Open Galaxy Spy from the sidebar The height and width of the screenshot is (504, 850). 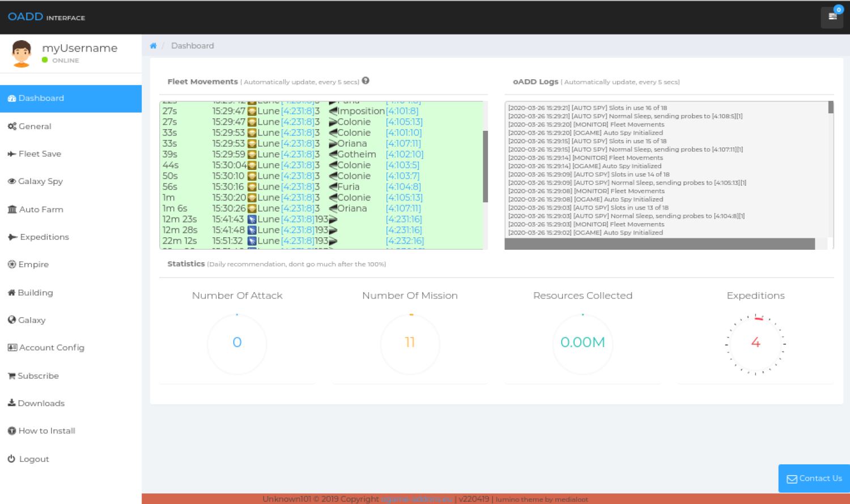click(x=40, y=181)
